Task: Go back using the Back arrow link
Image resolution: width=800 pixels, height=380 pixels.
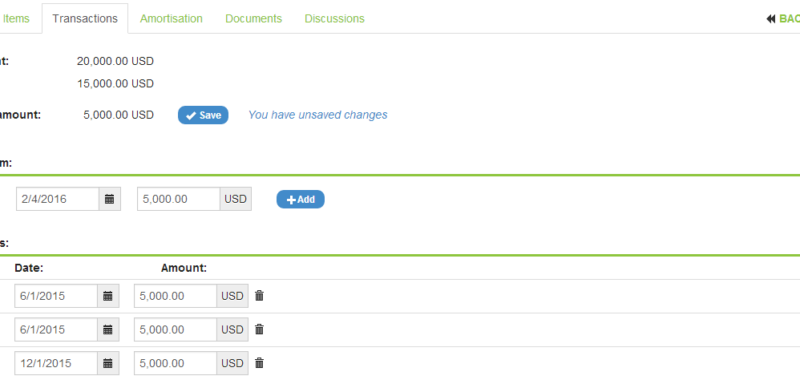Action: click(x=783, y=19)
